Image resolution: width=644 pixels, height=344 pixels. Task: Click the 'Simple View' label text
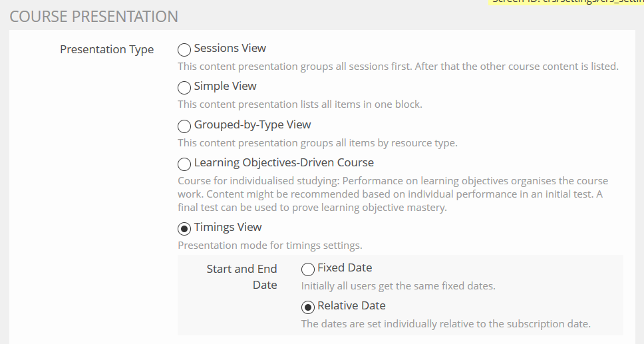coord(225,86)
